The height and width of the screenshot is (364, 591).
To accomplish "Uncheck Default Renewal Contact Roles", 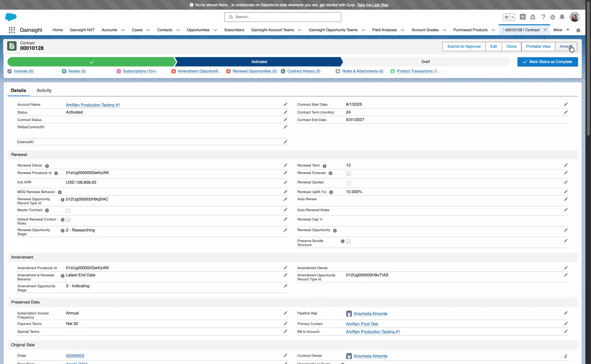I will (x=68, y=220).
